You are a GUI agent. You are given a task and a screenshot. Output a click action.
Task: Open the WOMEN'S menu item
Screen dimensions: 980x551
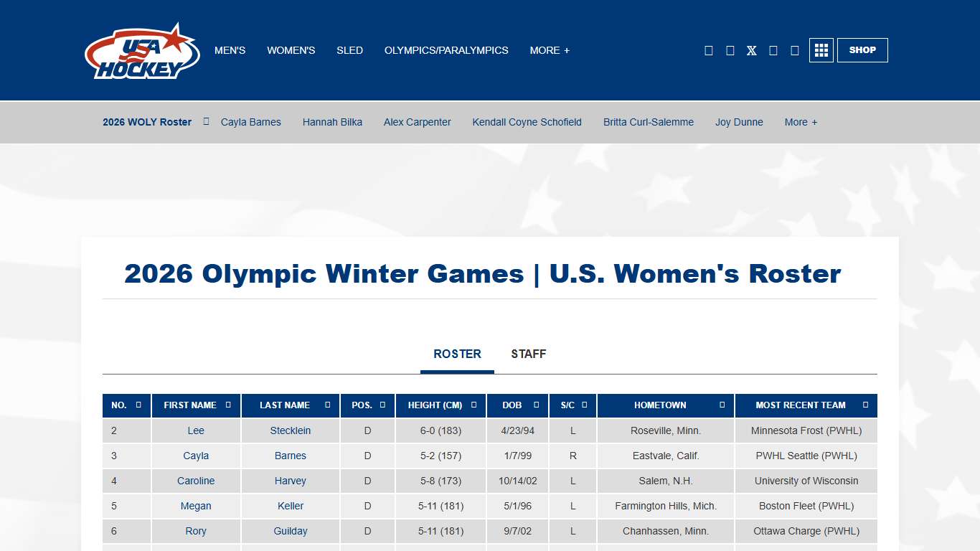(291, 50)
